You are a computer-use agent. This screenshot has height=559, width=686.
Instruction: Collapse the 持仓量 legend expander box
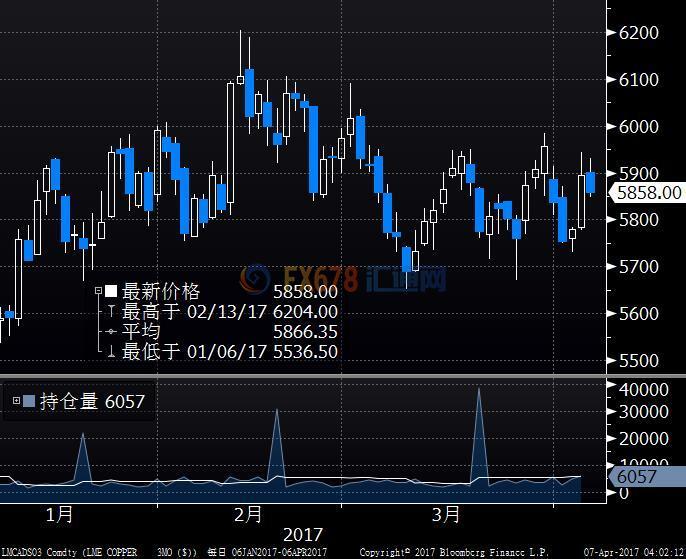pos(17,401)
